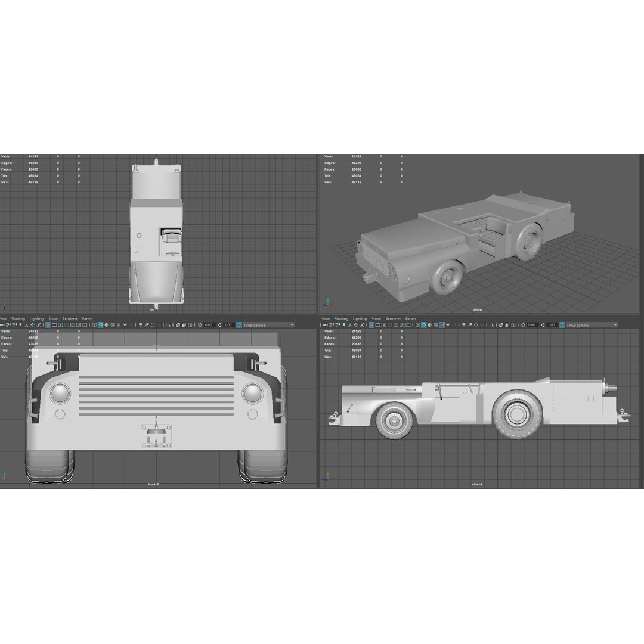Viewport: 644px width, 644px height.
Task: Toggle View Transform icon in front viewport toolbar
Action: coord(239,325)
